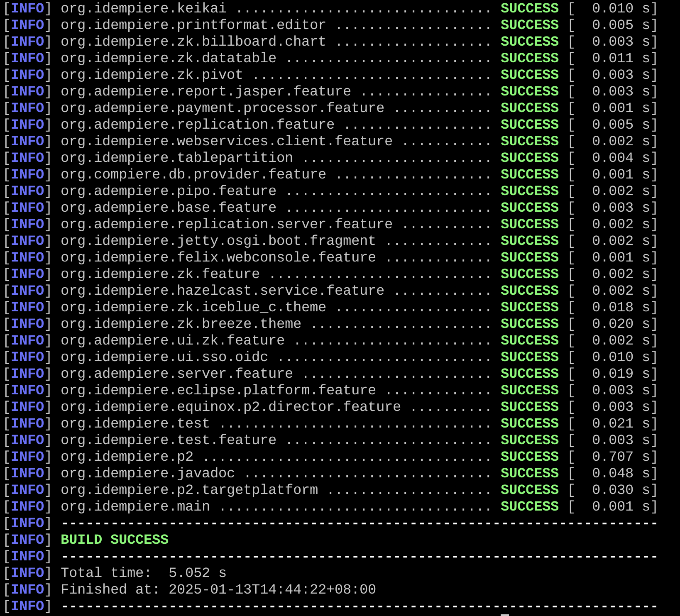The image size is (680, 616).
Task: Click the 0.018 s duration value
Action: click(621, 307)
